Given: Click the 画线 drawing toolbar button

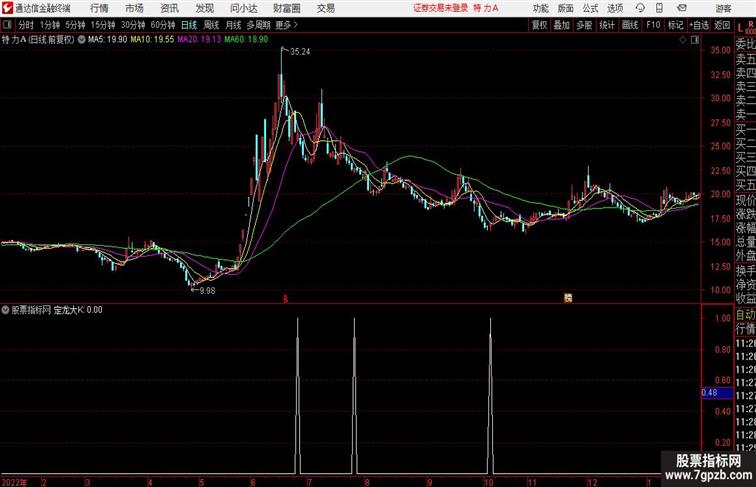Looking at the screenshot, I should point(630,25).
